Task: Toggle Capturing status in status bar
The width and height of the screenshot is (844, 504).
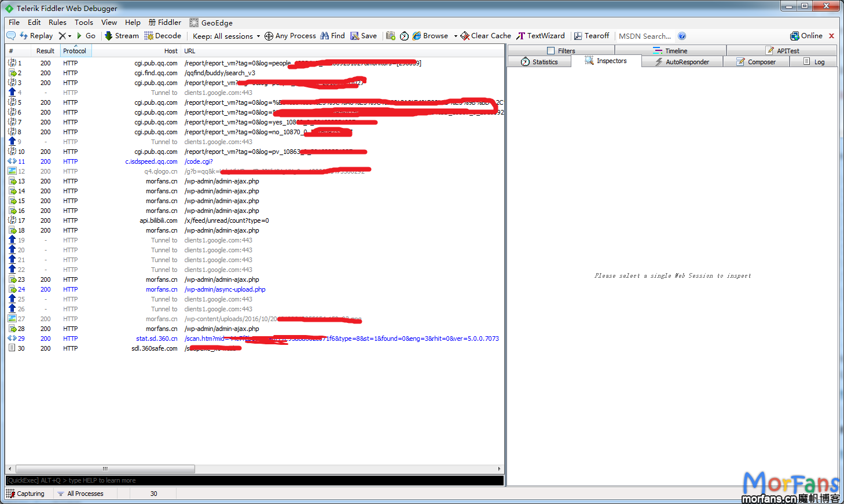Action: tap(25, 494)
